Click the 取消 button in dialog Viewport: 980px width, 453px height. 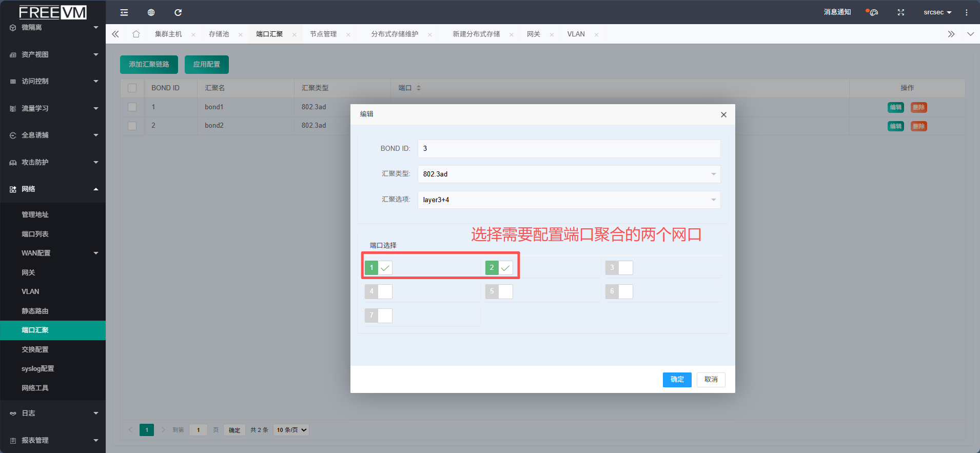711,380
